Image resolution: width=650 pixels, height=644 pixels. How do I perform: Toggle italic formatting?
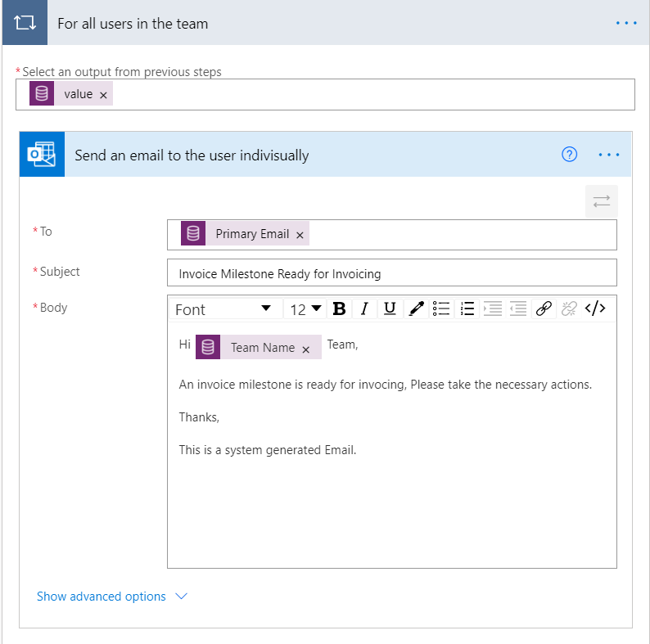(364, 308)
